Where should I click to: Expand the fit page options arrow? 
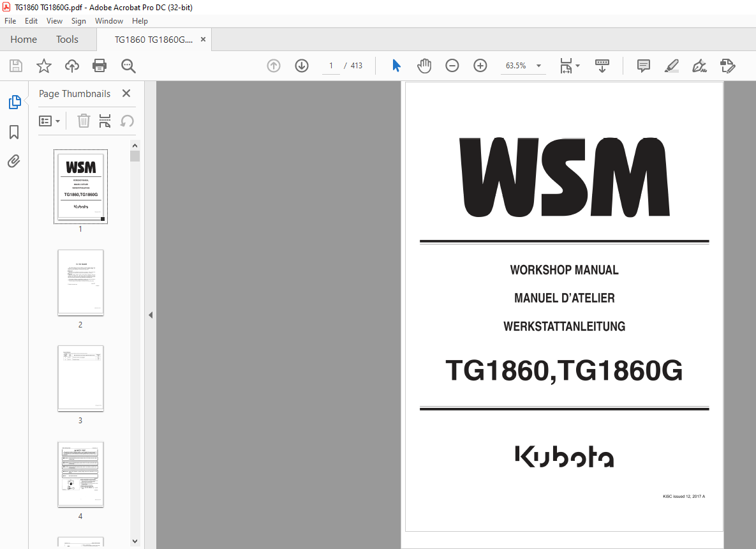pos(577,66)
